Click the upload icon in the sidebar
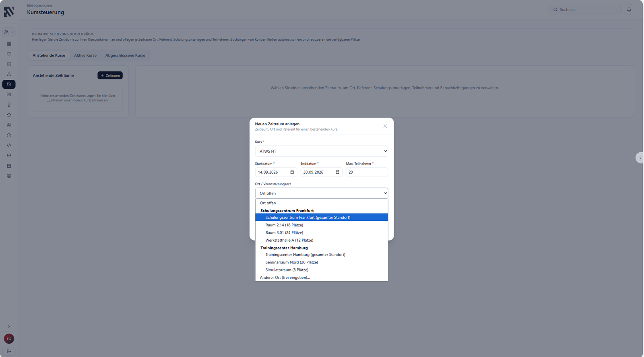This screenshot has width=644, height=357. tap(9, 74)
